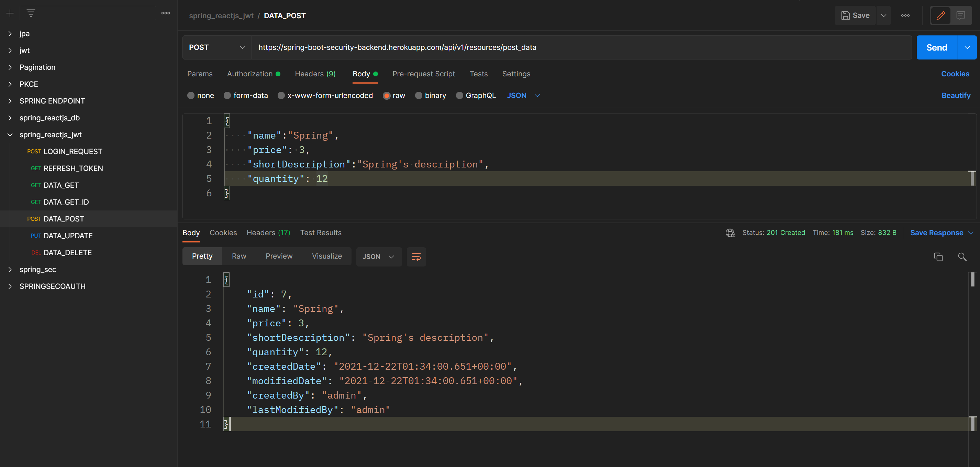The image size is (980, 467).
Task: Select the none body type
Action: 191,96
